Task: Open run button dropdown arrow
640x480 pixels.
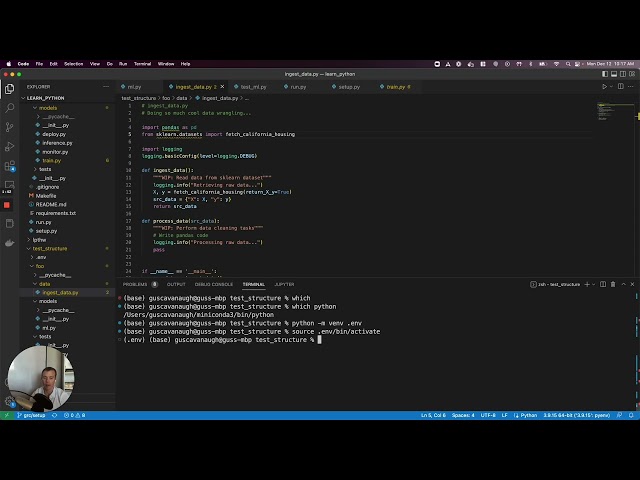Action: point(611,87)
